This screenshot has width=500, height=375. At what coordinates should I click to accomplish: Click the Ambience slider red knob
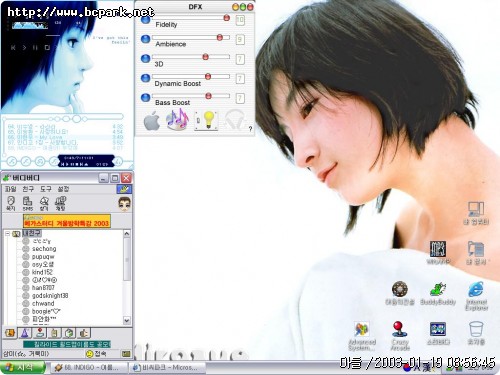pos(220,37)
